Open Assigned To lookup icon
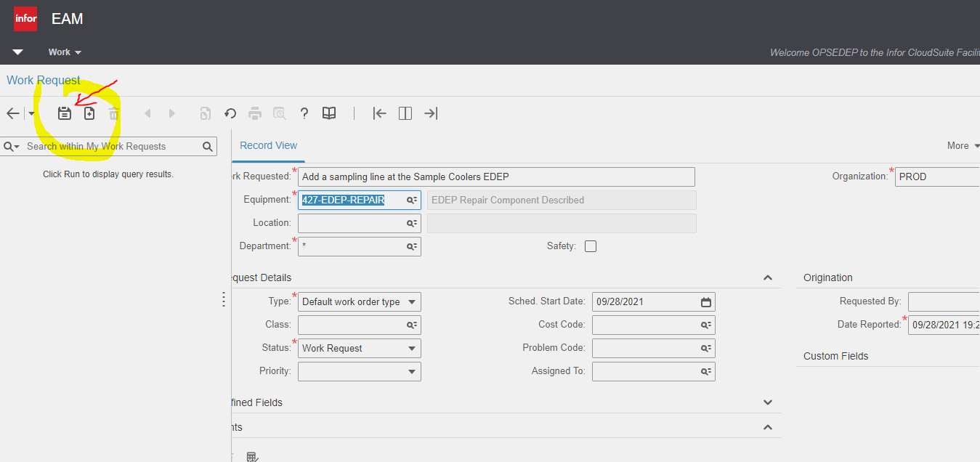 [706, 371]
